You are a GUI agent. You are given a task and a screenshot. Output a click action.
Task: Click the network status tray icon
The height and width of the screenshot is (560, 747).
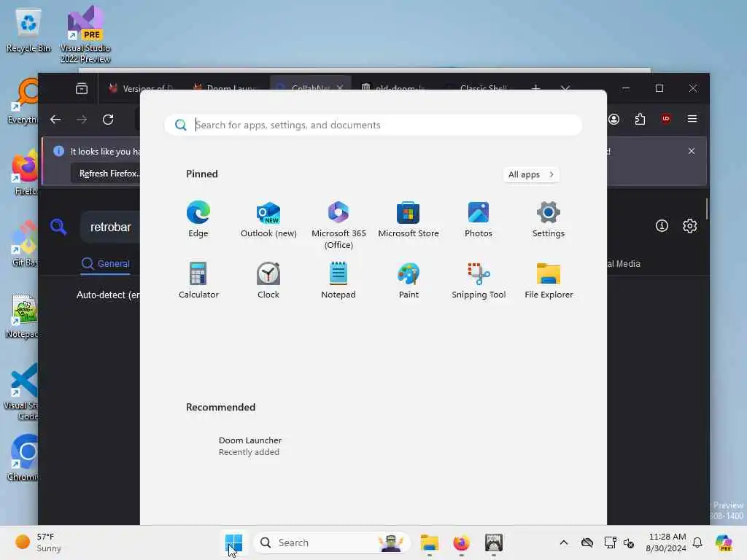pyautogui.click(x=609, y=542)
